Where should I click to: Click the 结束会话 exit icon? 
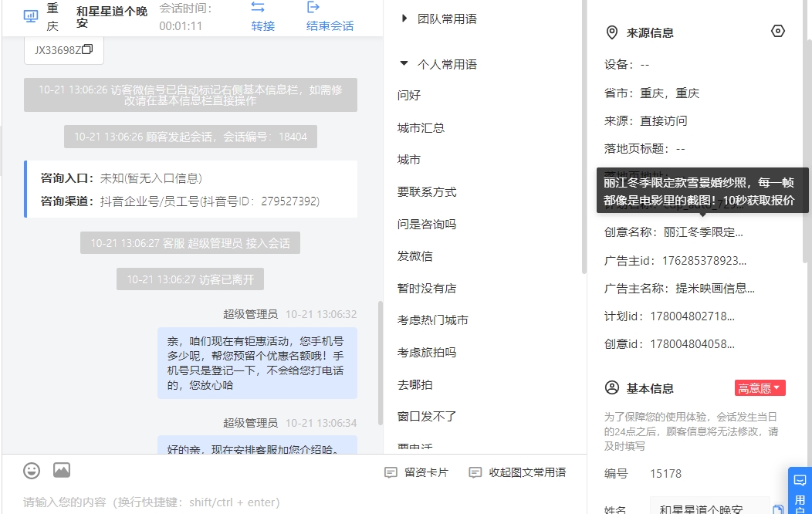pos(313,7)
